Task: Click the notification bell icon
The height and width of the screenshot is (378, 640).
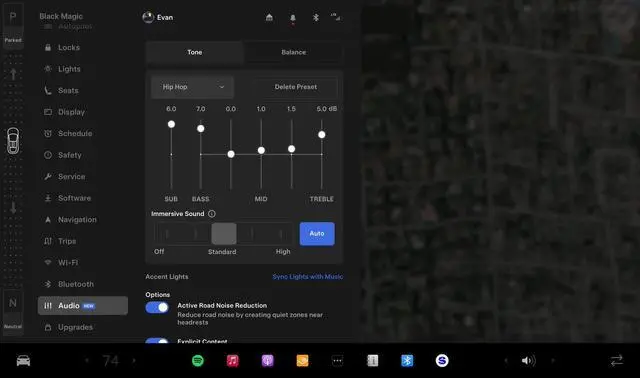Action: tap(293, 18)
